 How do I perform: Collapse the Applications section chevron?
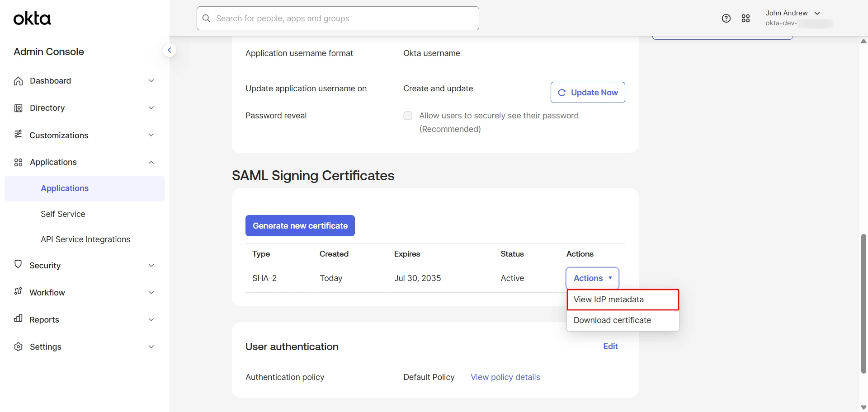tap(151, 162)
